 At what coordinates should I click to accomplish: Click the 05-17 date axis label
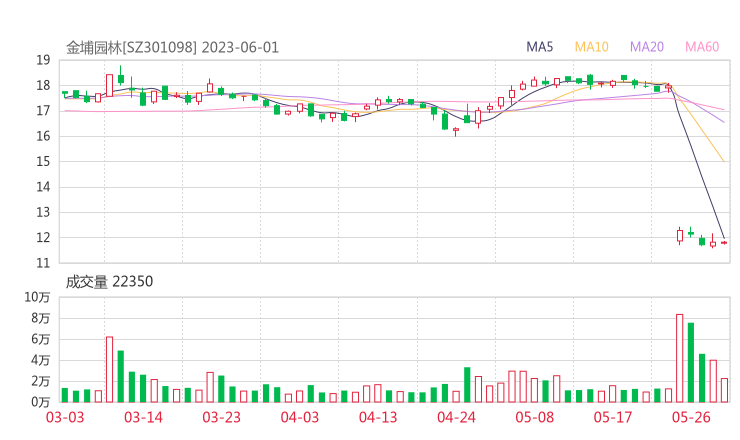pos(613,417)
